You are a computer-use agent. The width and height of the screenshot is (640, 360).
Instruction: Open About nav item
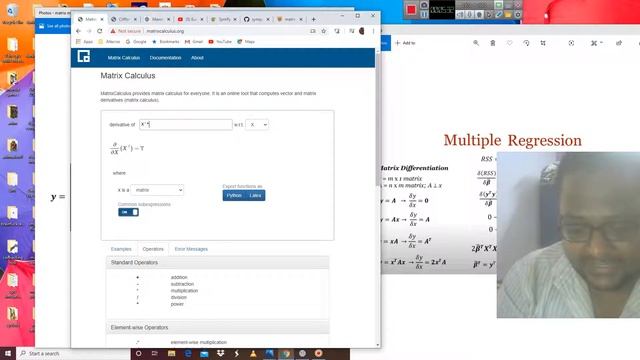(197, 58)
